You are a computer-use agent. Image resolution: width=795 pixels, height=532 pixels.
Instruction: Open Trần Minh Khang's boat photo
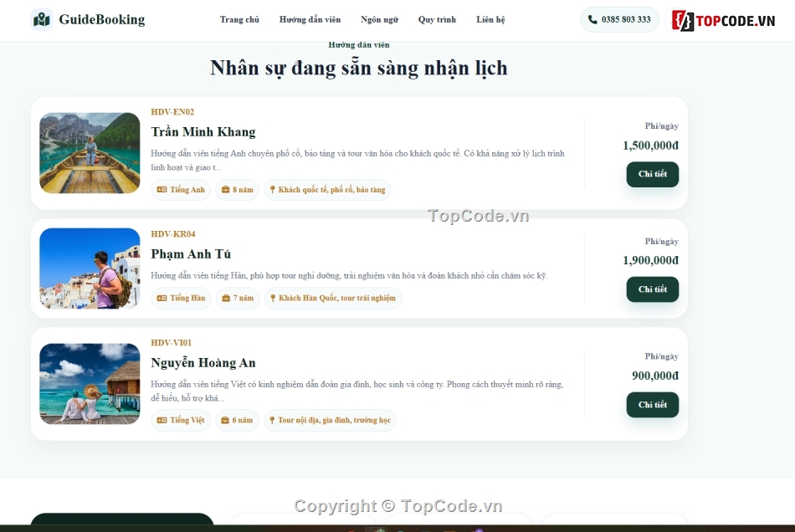[90, 153]
